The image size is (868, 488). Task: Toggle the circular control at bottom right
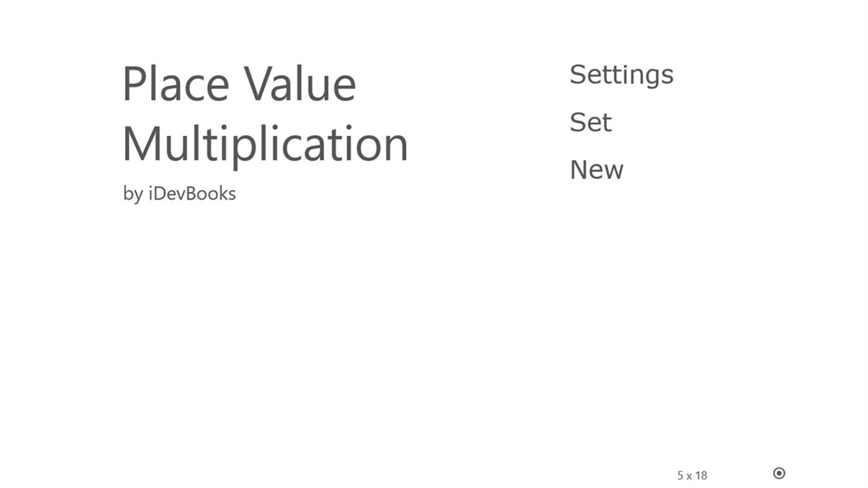779,472
